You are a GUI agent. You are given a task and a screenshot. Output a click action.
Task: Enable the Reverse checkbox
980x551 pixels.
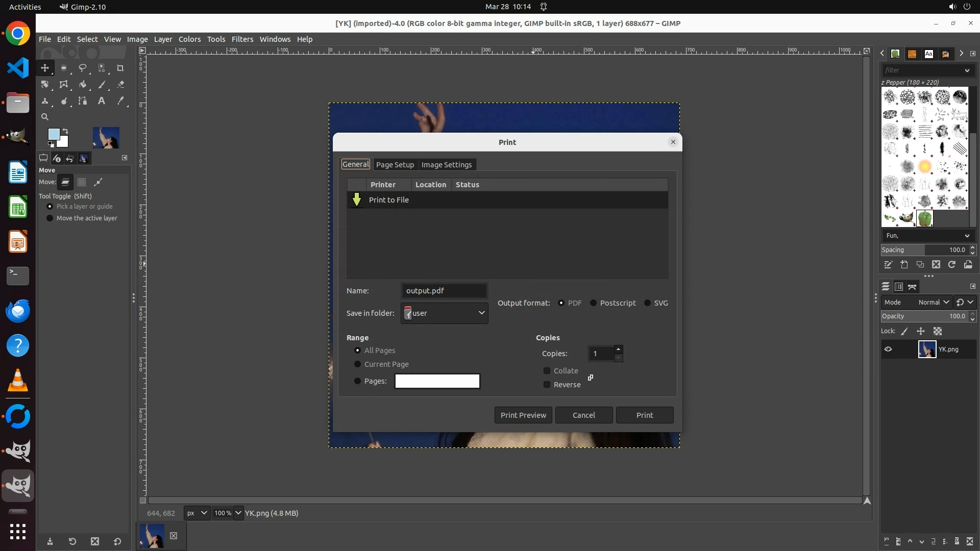point(547,385)
